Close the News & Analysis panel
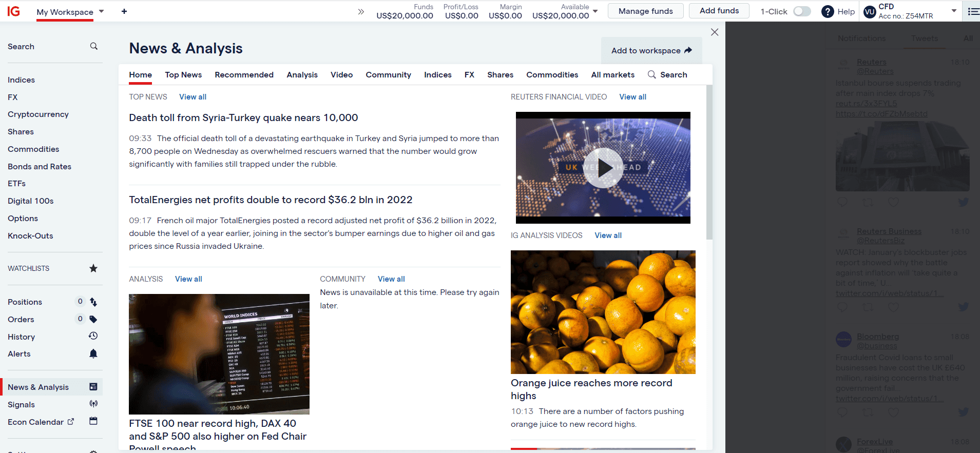Viewport: 980px width, 453px height. (x=715, y=32)
